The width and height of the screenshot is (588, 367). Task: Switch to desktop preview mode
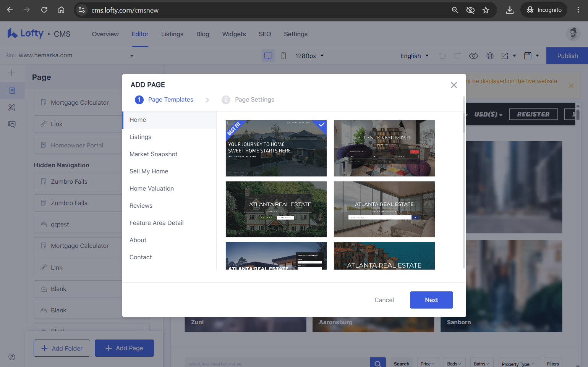[268, 56]
